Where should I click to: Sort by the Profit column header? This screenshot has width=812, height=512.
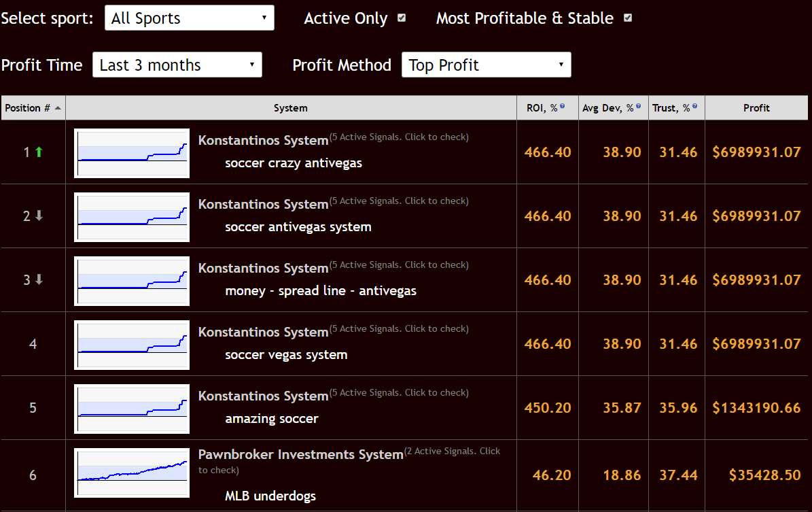coord(756,107)
